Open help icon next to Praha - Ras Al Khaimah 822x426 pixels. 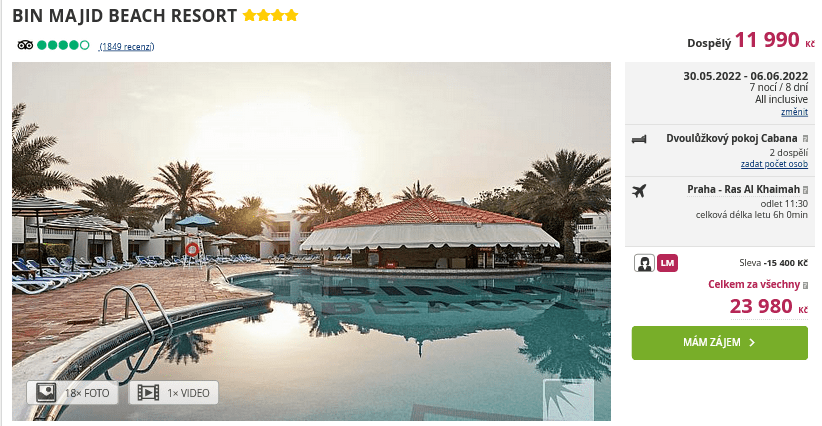[x=805, y=190]
